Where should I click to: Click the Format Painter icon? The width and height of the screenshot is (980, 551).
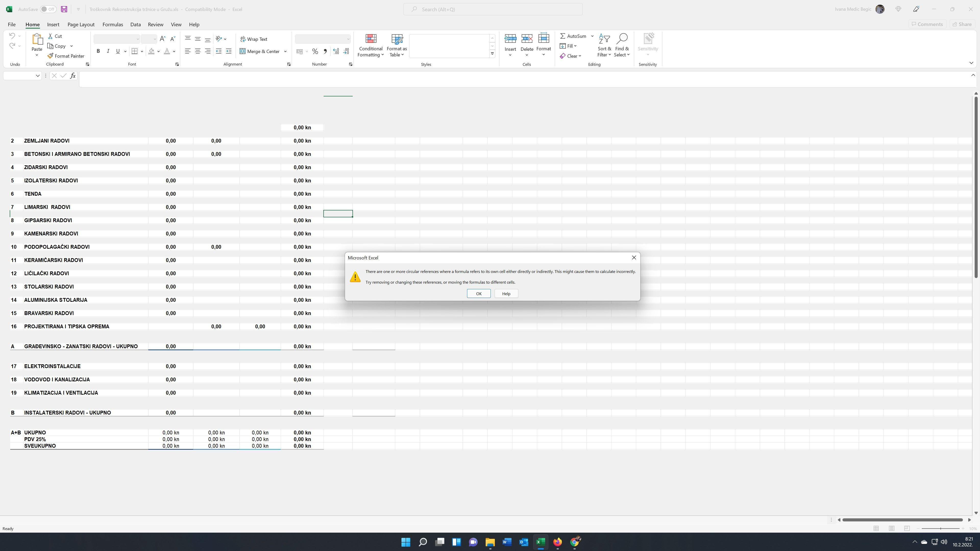point(50,56)
